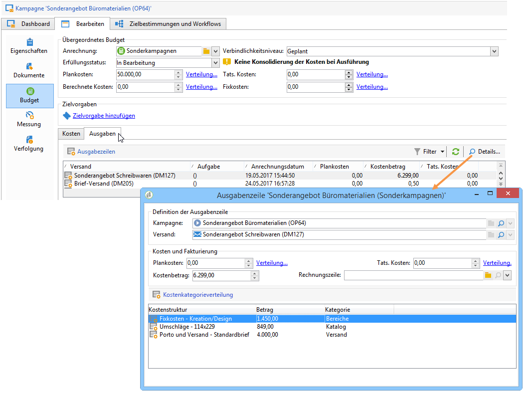Expand the Verbindlichkeitsniveau dropdown
532x402 pixels.
(x=494, y=51)
